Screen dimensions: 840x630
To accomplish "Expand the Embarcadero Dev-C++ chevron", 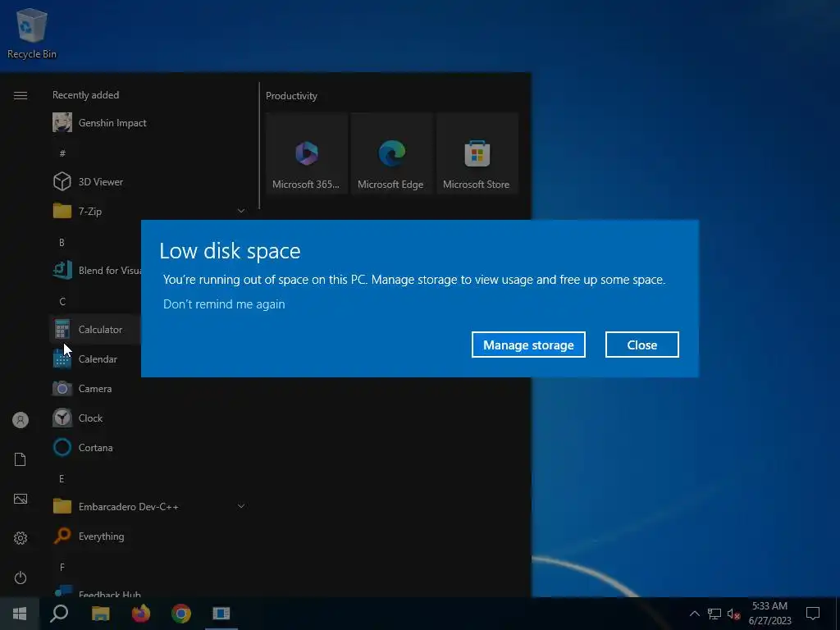I will click(x=241, y=506).
